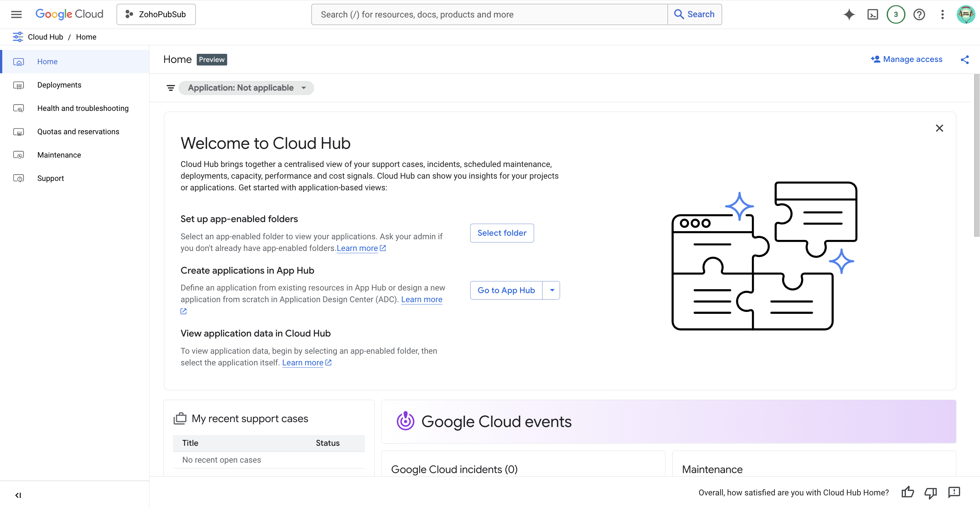Open the account avatar menu
Viewport: 980px width, 509px height.
(965, 14)
